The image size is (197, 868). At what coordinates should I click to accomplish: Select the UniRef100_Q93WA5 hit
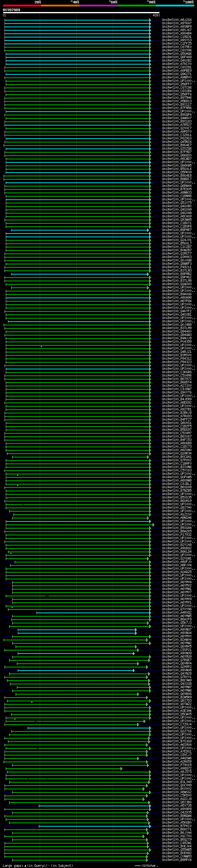pyautogui.click(x=177, y=220)
